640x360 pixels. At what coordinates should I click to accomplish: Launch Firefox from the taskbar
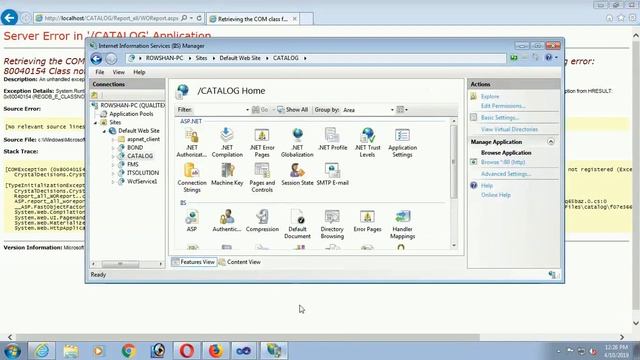click(216, 351)
